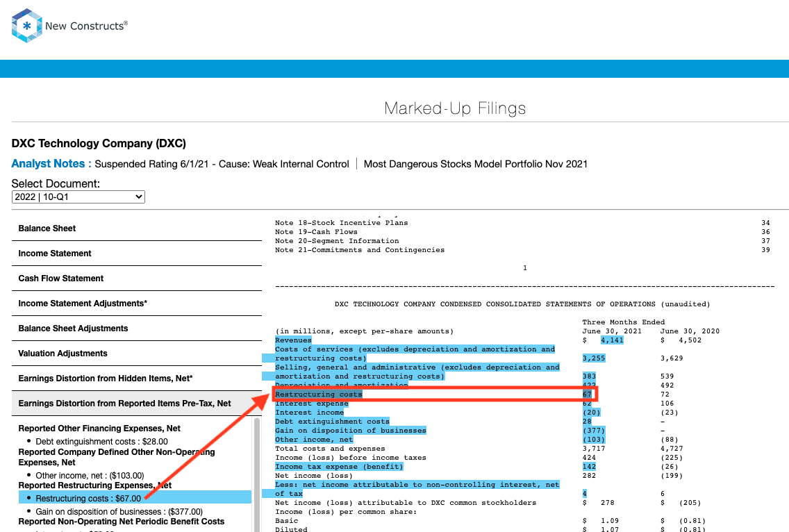Screen dimensions: 789x532
Task: Click the highlighted Income tax expense (benefit) line
Action: 339,467
